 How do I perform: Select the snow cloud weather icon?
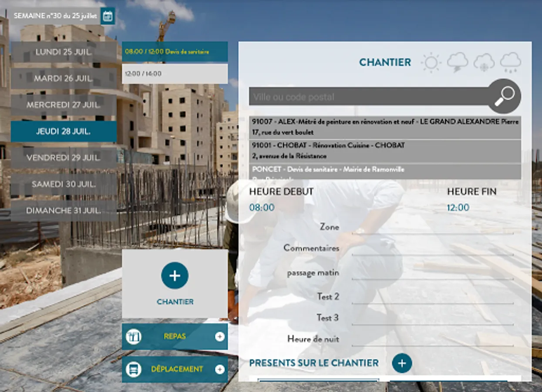point(484,62)
